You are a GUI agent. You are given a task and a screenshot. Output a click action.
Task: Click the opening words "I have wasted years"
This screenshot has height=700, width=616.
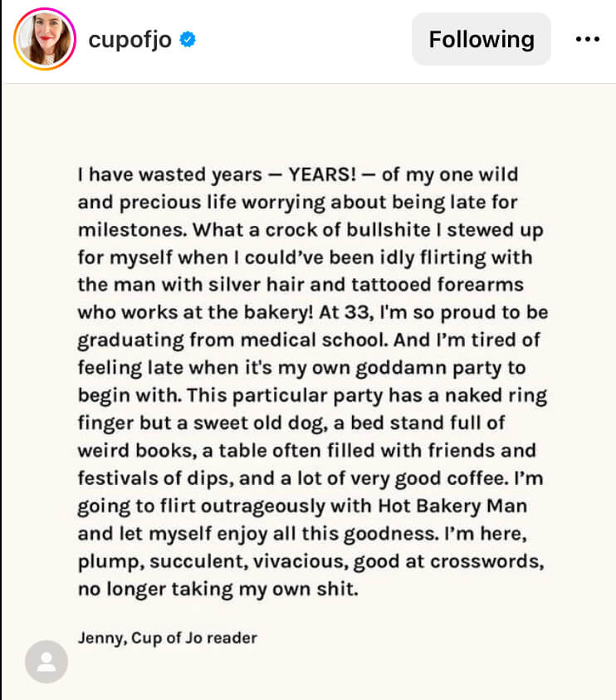pos(170,174)
